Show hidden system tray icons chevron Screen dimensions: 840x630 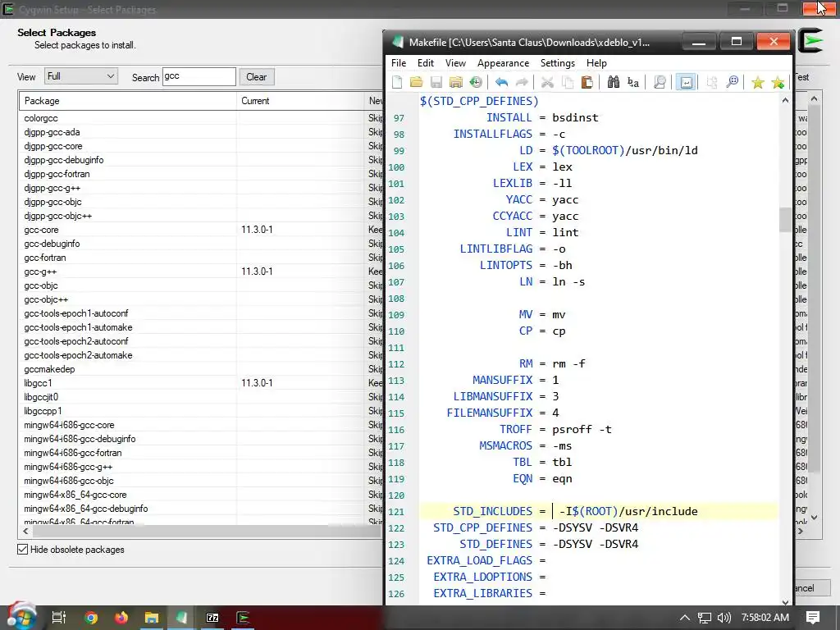coord(685,618)
